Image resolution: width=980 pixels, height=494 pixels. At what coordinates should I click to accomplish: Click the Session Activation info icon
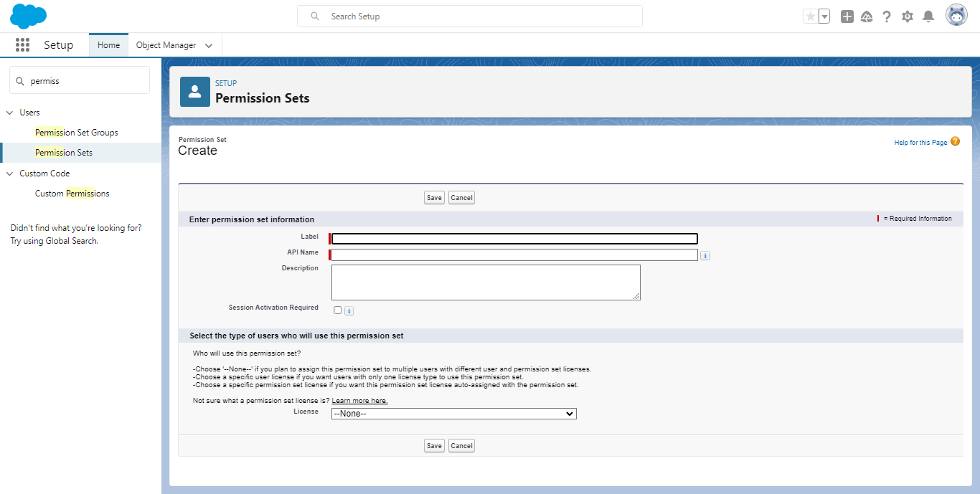click(349, 310)
